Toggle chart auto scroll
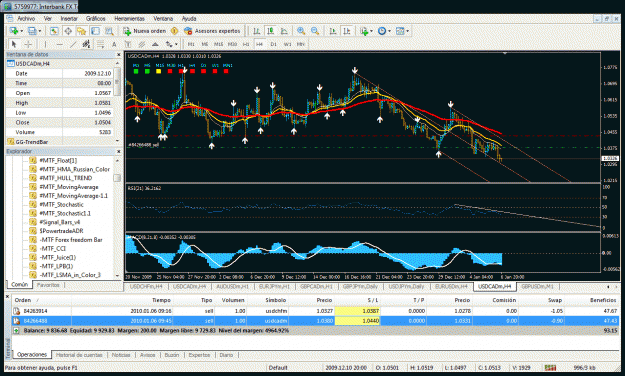Viewport: 625px width, 376px height. (333, 31)
